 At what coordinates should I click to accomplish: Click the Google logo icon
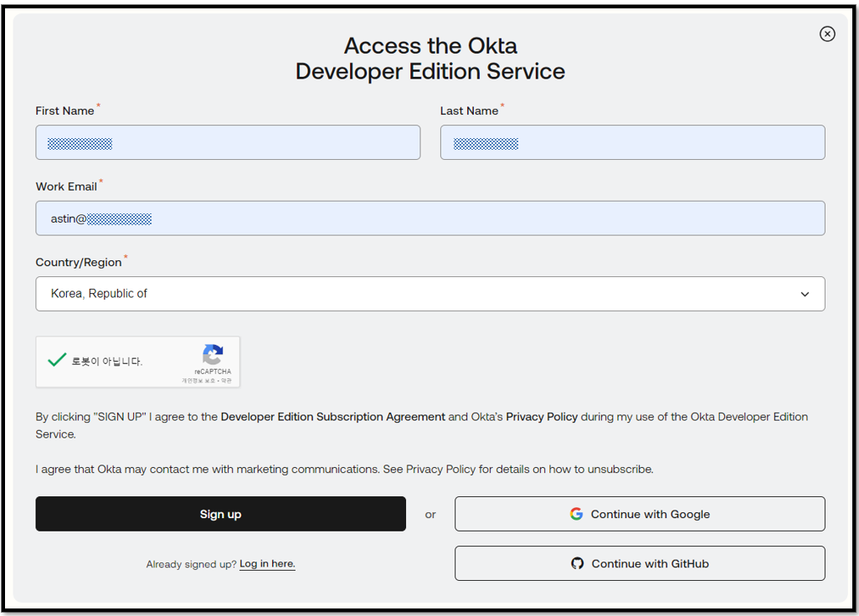tap(576, 514)
